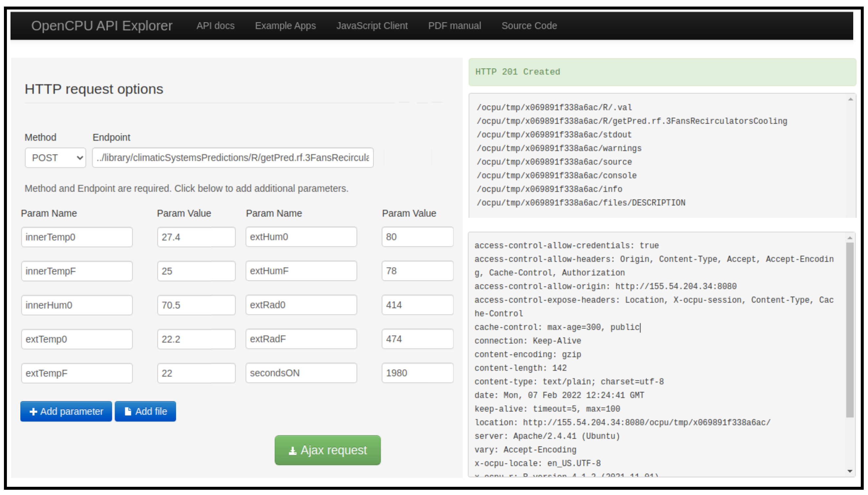Click the extRadF parameter name field

click(301, 339)
